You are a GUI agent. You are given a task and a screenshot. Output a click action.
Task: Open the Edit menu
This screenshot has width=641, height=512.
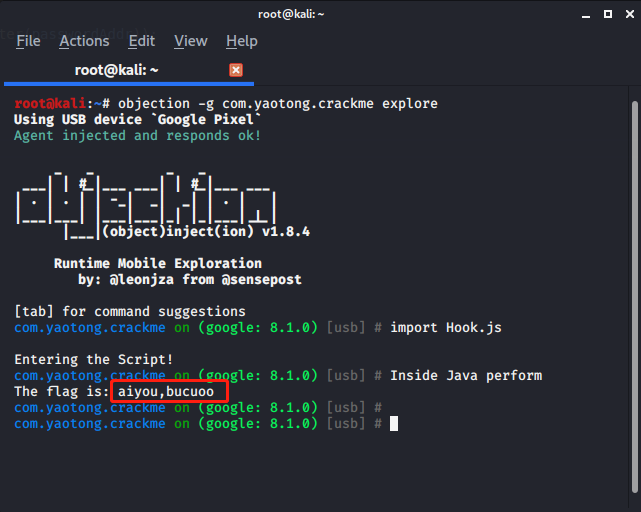click(x=141, y=41)
